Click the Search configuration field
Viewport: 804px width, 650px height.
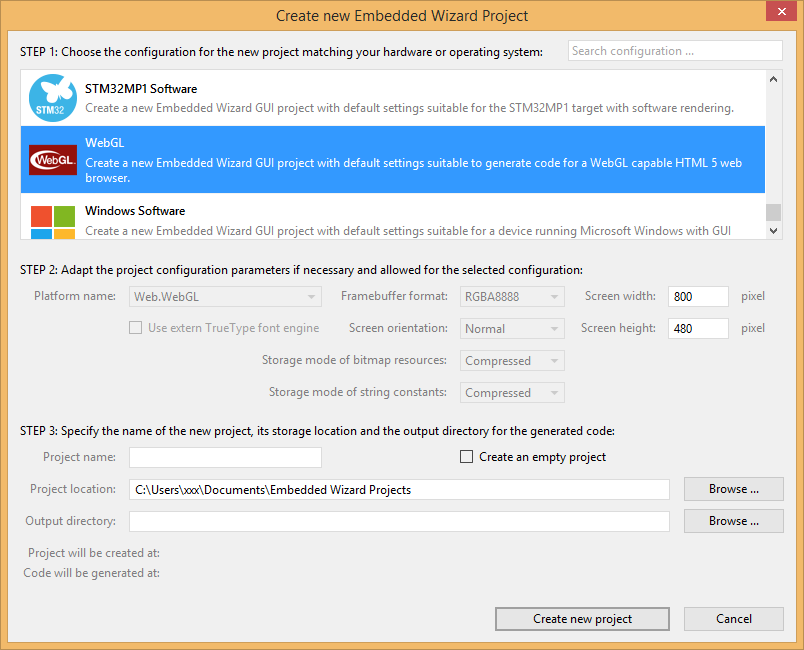(x=675, y=51)
